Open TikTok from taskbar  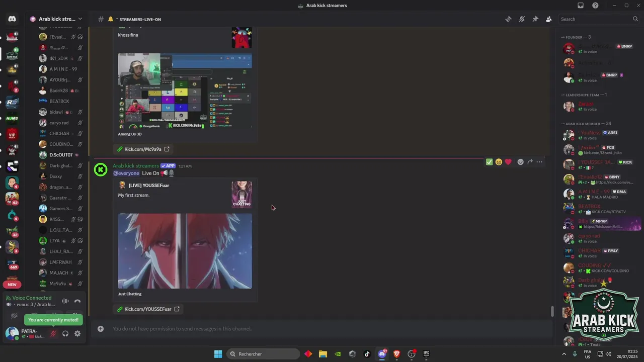(x=367, y=354)
